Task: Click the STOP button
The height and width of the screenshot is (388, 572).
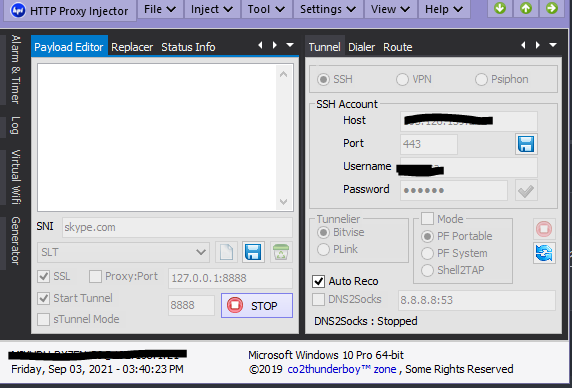Action: point(256,305)
